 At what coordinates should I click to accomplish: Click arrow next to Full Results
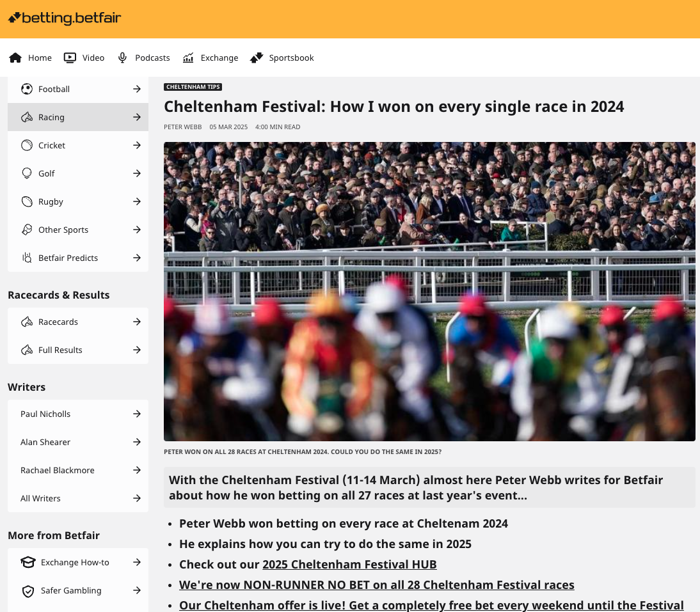(137, 350)
